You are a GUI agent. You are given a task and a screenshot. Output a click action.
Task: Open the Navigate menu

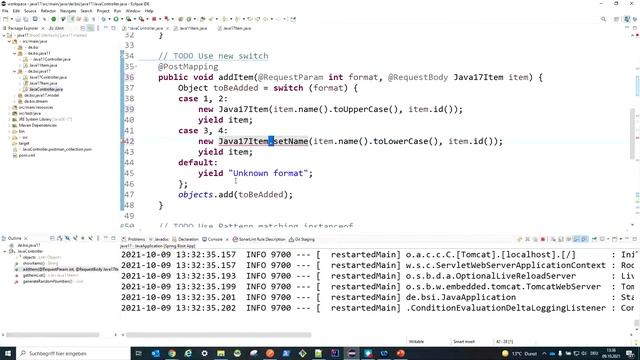tap(68, 11)
